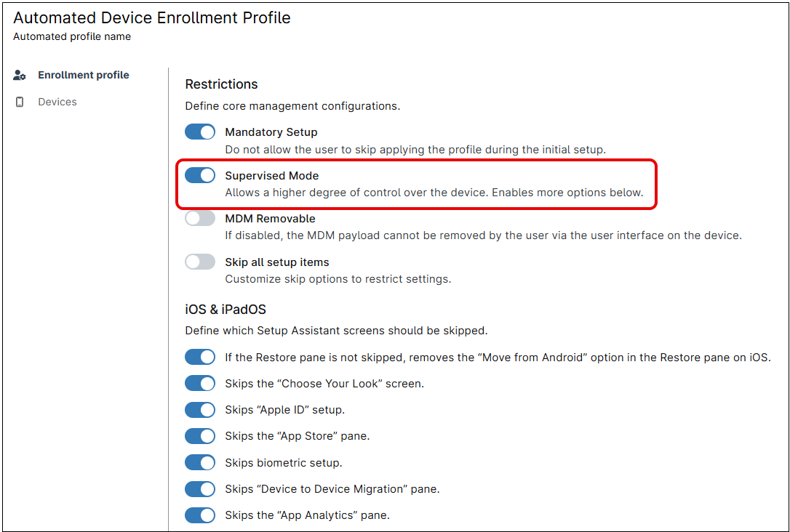Turn off the Skips "App Store" pane switch

click(x=200, y=436)
